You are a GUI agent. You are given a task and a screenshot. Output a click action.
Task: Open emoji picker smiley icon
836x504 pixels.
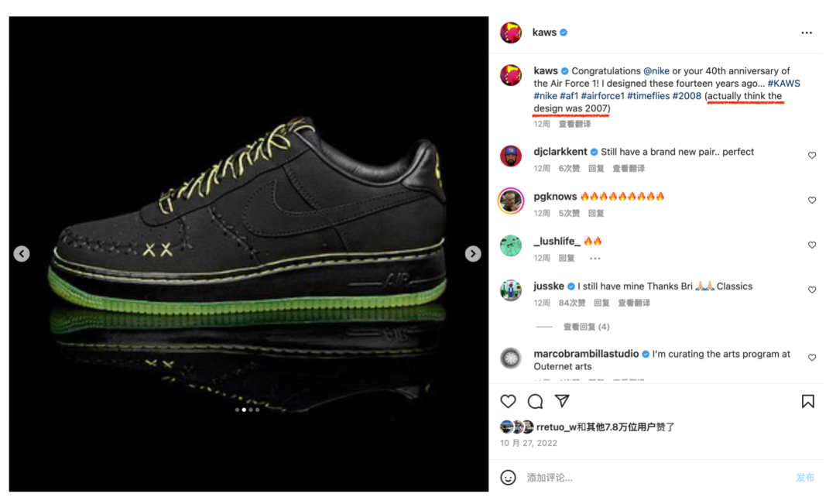pos(508,478)
